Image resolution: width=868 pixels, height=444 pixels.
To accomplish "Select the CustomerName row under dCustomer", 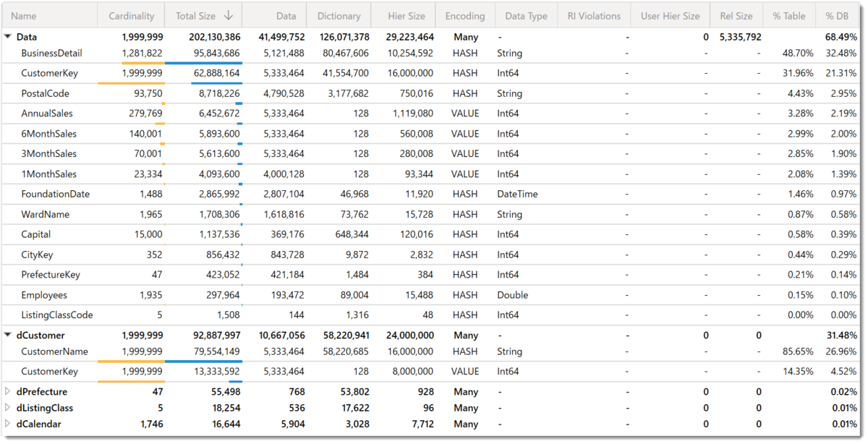I will point(433,351).
